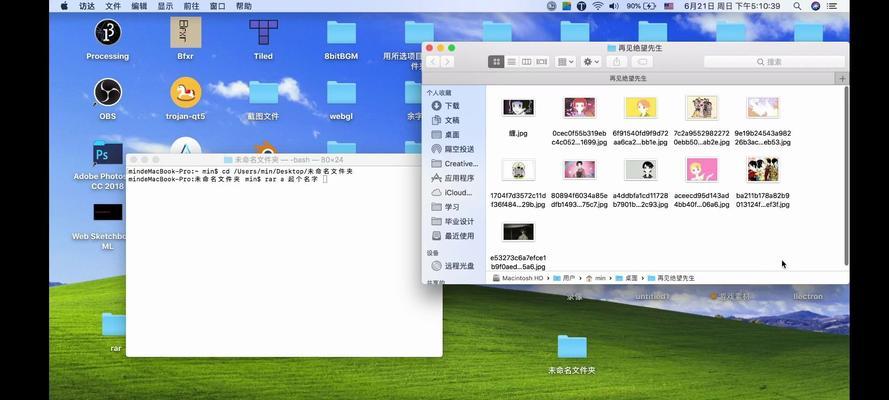Click 用户 in the Finder path bar
This screenshot has height=400, width=889.
click(x=564, y=278)
